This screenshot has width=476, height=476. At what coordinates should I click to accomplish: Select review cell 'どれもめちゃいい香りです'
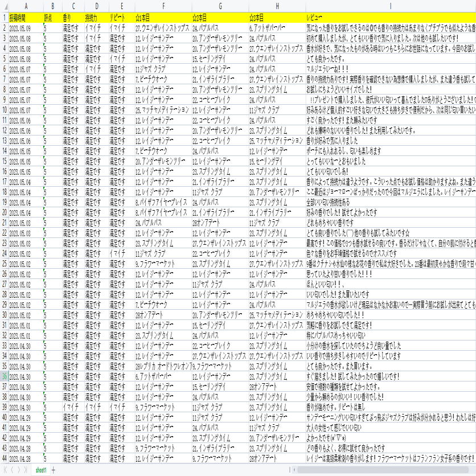[391, 223]
